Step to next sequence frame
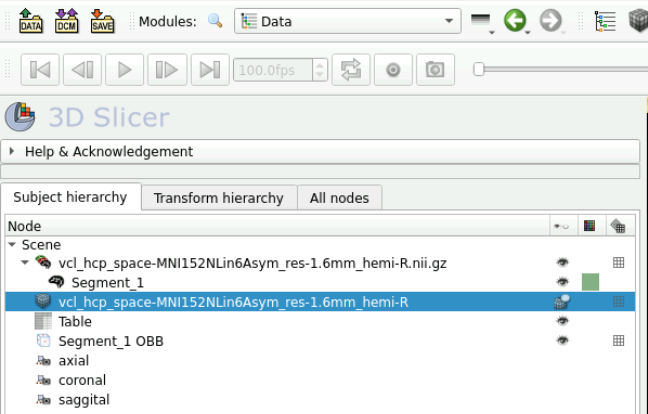 coord(167,70)
